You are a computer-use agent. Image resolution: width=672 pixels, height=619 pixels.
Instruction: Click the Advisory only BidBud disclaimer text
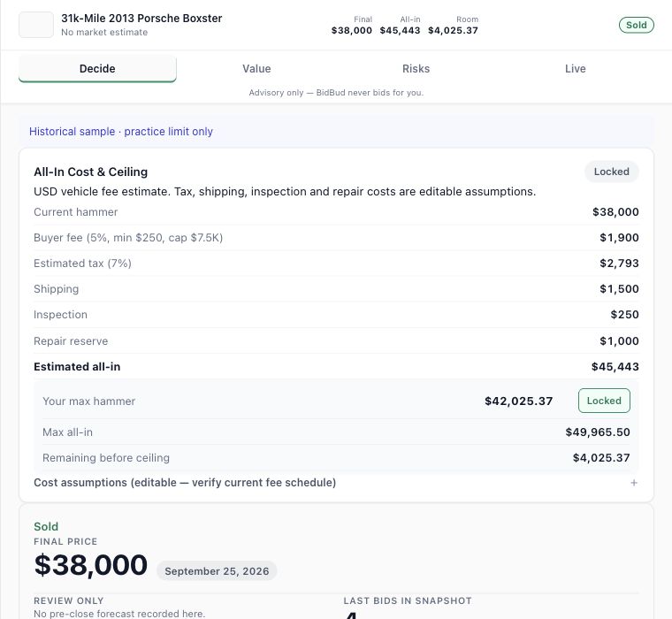click(x=336, y=93)
